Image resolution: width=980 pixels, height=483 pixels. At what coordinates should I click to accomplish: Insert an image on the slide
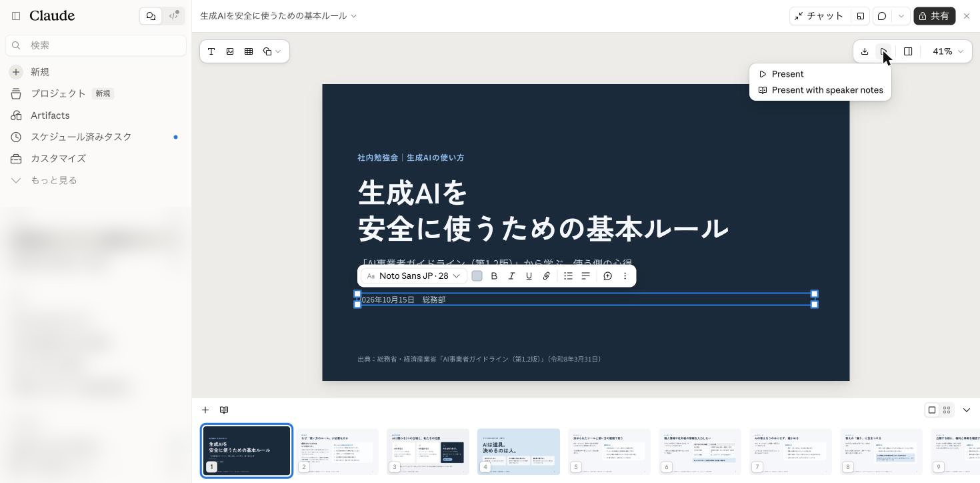230,51
